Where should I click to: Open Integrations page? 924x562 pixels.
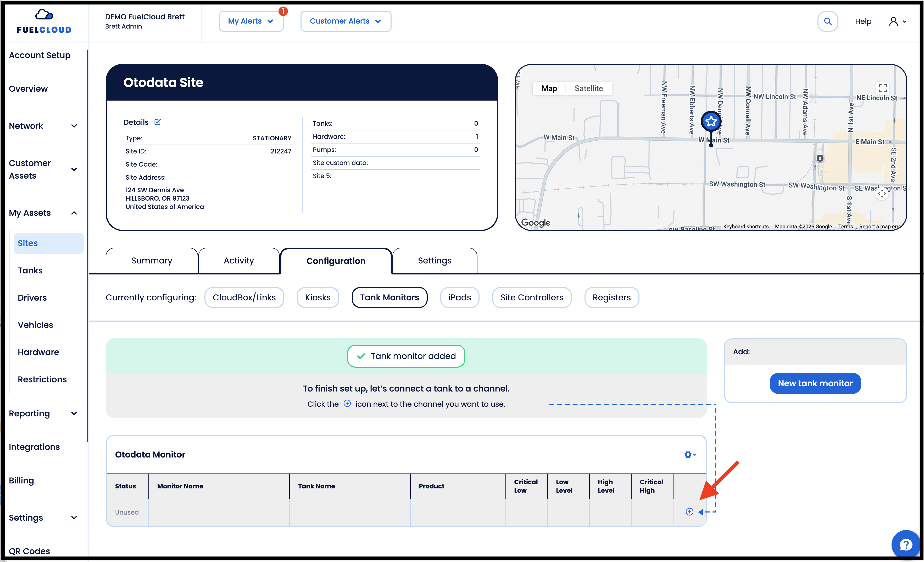[x=34, y=447]
